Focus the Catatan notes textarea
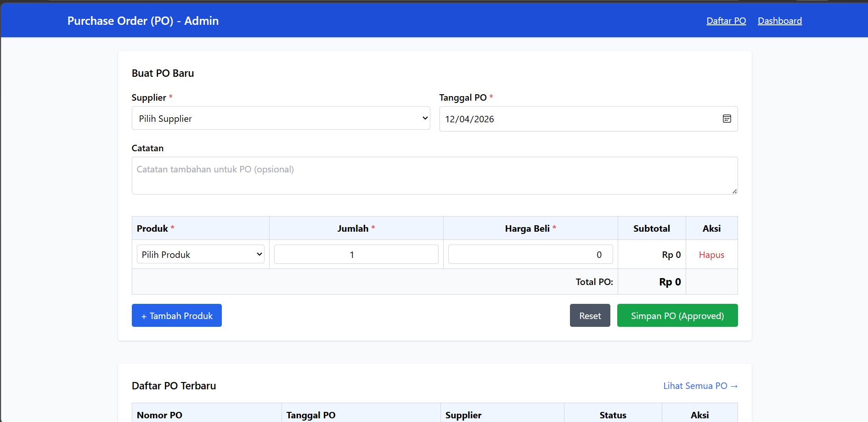 tap(434, 176)
